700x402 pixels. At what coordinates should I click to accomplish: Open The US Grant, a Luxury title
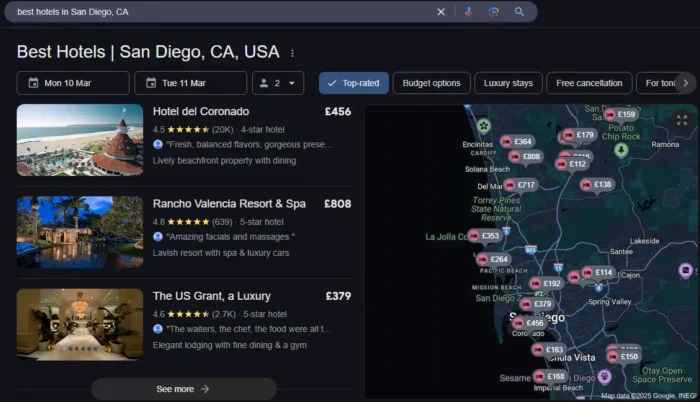[x=212, y=296]
